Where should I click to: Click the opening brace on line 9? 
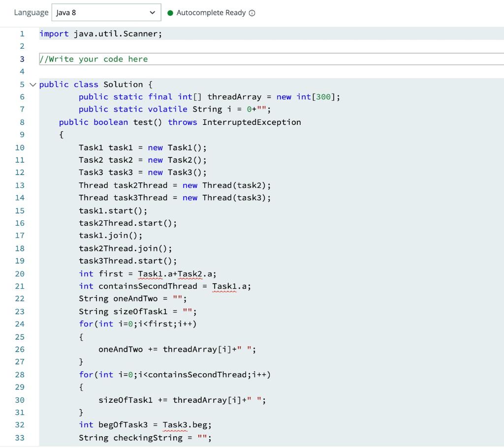click(x=62, y=135)
